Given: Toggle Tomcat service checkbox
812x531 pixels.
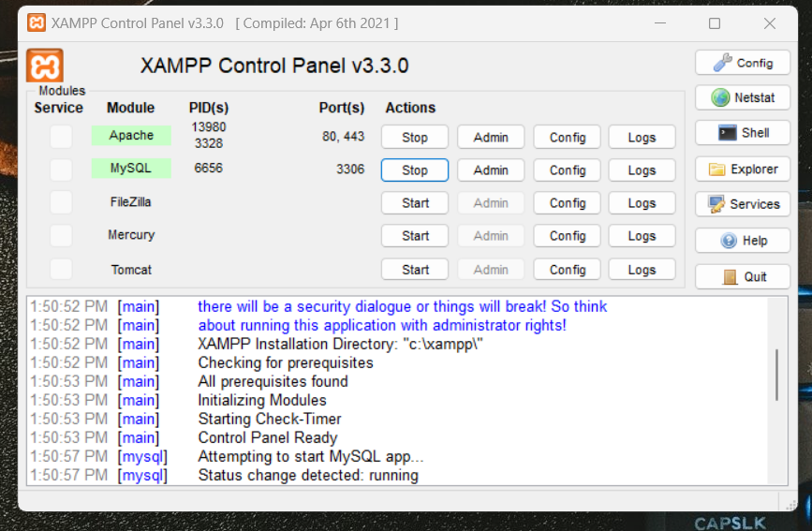Looking at the screenshot, I should [61, 269].
